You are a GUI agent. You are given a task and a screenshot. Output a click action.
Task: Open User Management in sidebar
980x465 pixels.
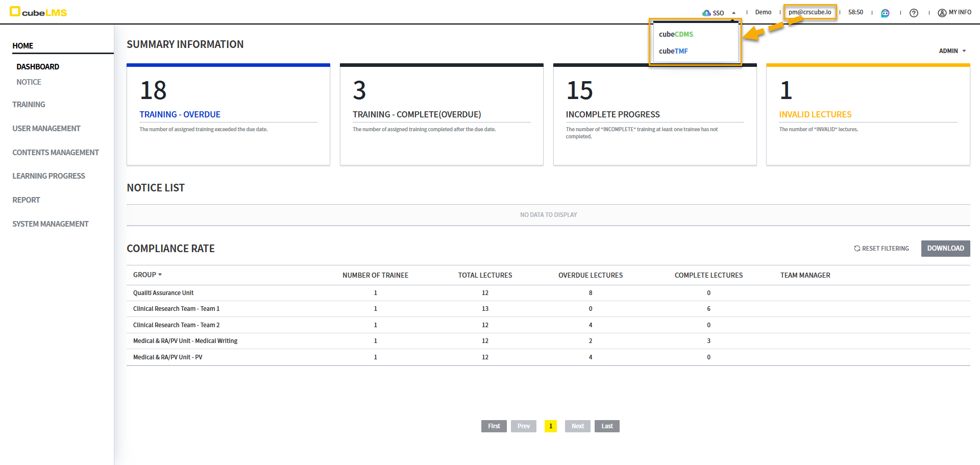[x=46, y=129]
